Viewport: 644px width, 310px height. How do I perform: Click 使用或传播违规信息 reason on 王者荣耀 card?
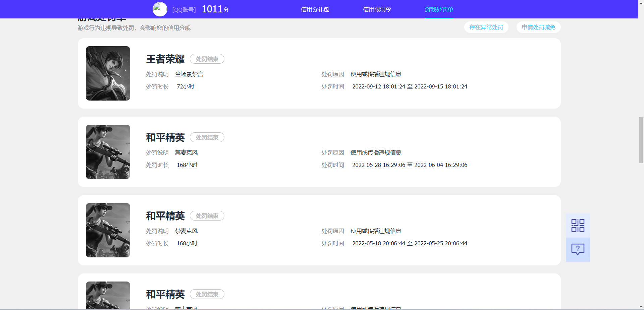[376, 74]
